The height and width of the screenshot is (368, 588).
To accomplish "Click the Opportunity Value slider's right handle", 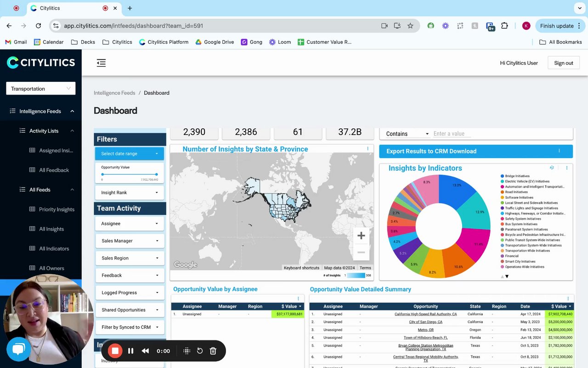I will coord(157,174).
